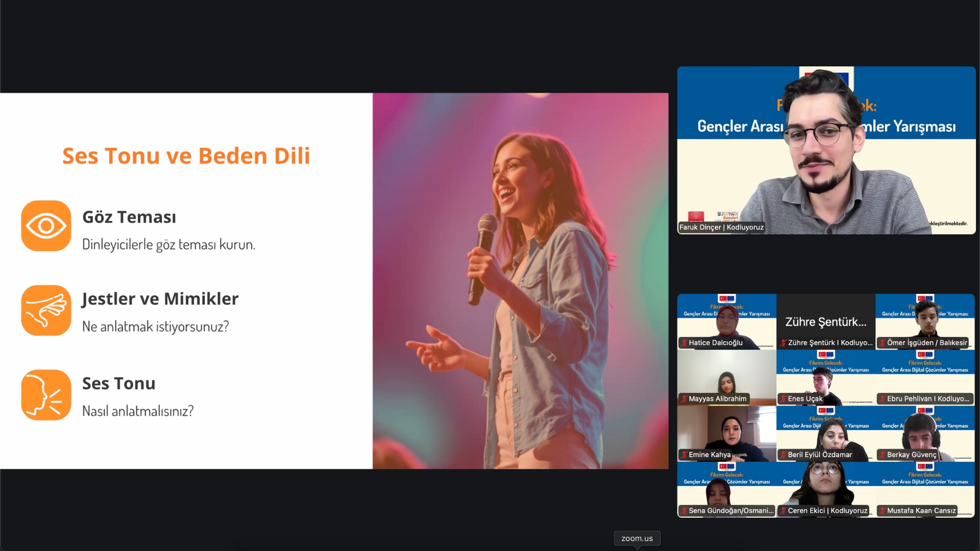Click the speaking head icon for Ses Tonu
980x551 pixels.
click(x=46, y=395)
